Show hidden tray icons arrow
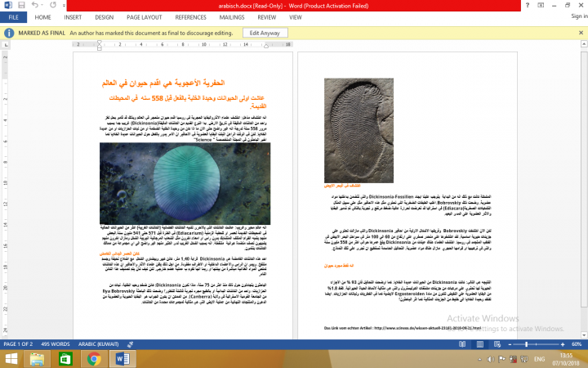588x368 pixels. click(x=479, y=359)
